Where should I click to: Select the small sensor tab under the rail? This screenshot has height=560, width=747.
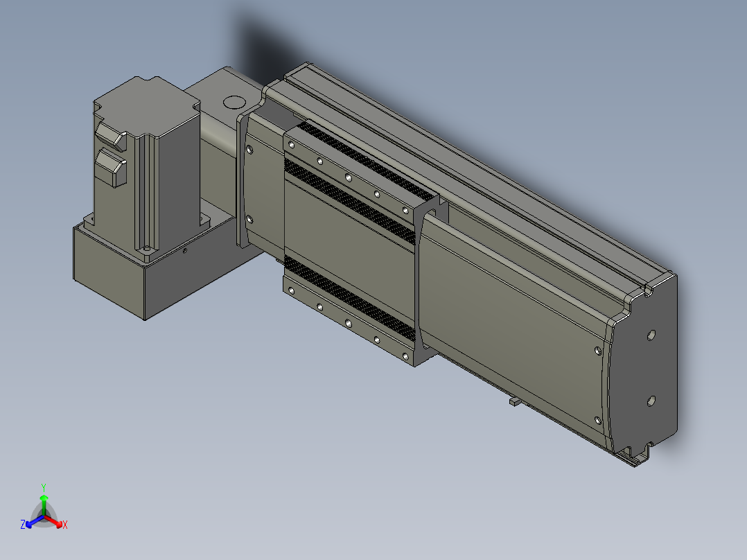514,402
